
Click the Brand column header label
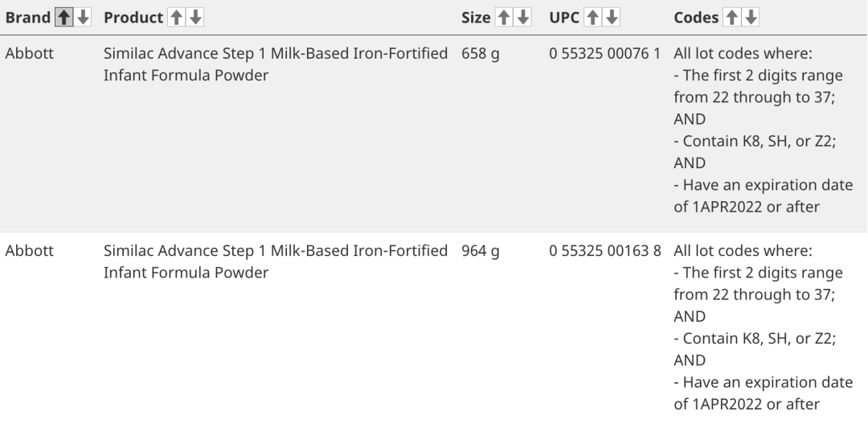point(27,18)
